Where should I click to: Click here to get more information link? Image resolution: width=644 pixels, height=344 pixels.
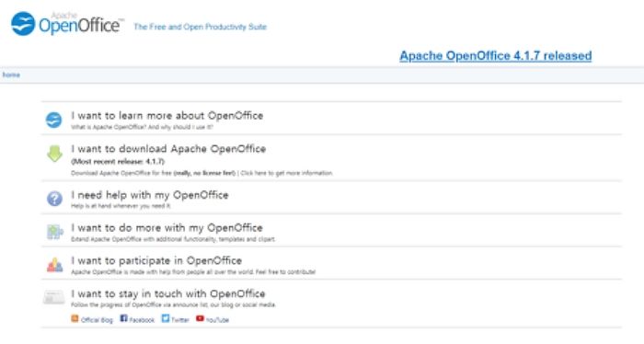[x=287, y=173]
